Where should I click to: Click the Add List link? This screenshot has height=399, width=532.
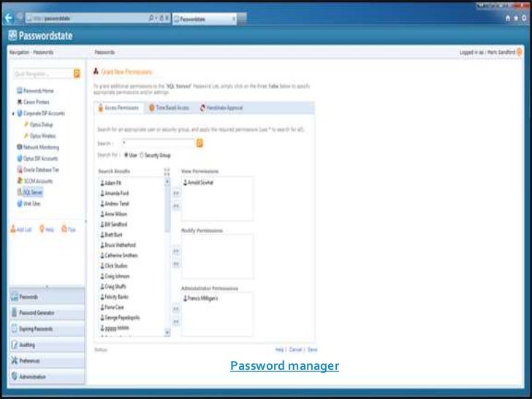click(21, 229)
